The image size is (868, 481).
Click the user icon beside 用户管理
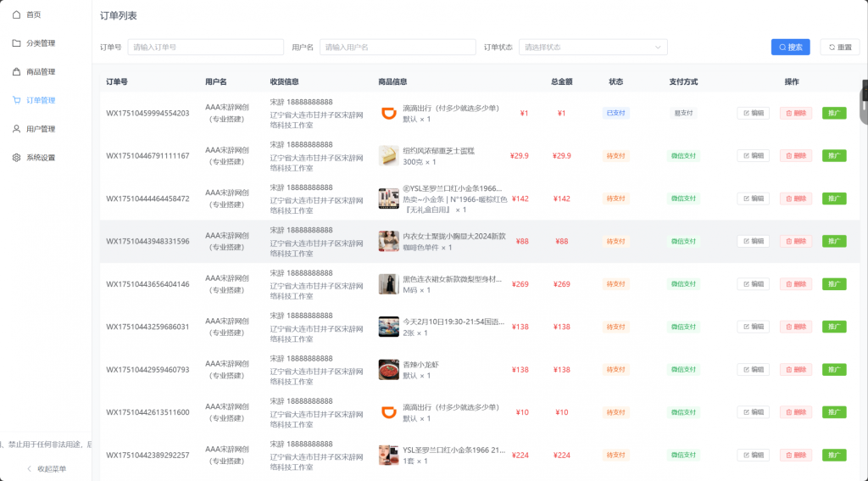pos(17,129)
